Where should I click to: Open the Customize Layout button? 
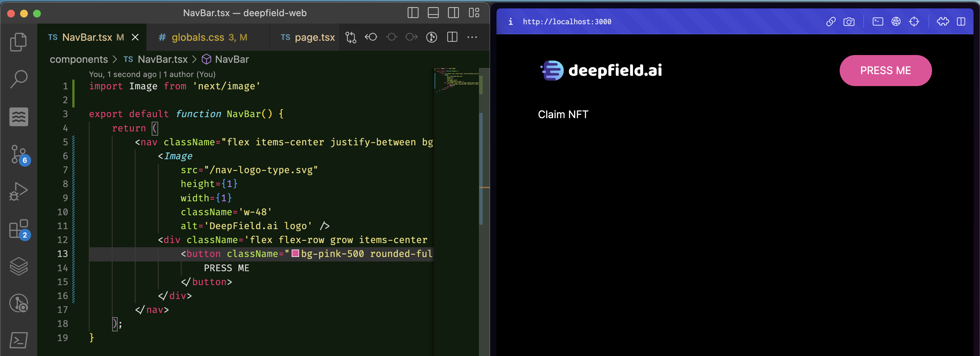pyautogui.click(x=474, y=13)
